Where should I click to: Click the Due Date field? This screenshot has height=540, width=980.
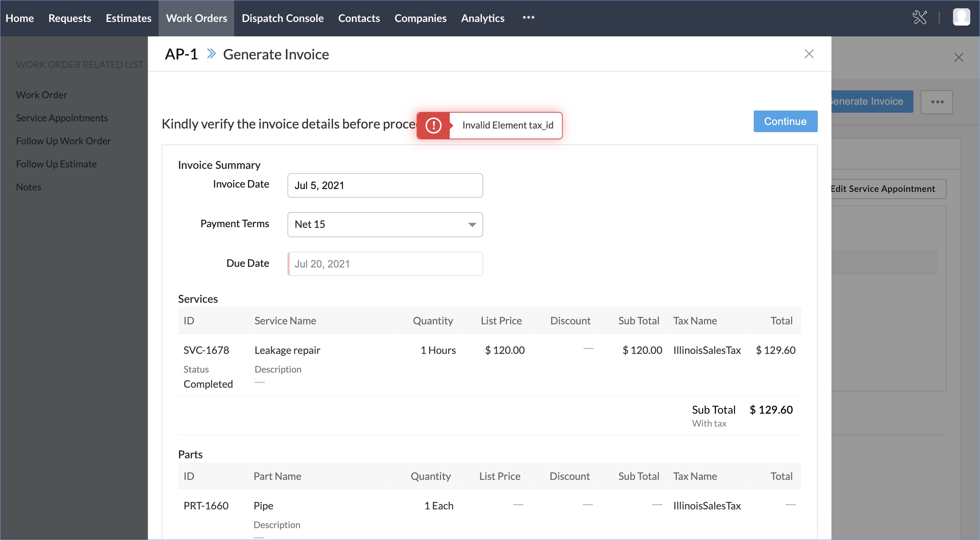pyautogui.click(x=385, y=264)
